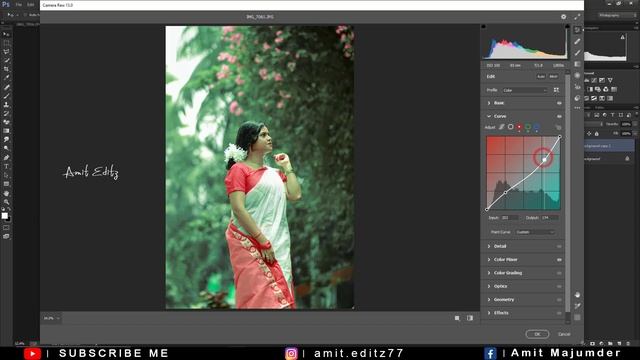Select the Type tool in Photoshop toolbar

(x=6, y=166)
